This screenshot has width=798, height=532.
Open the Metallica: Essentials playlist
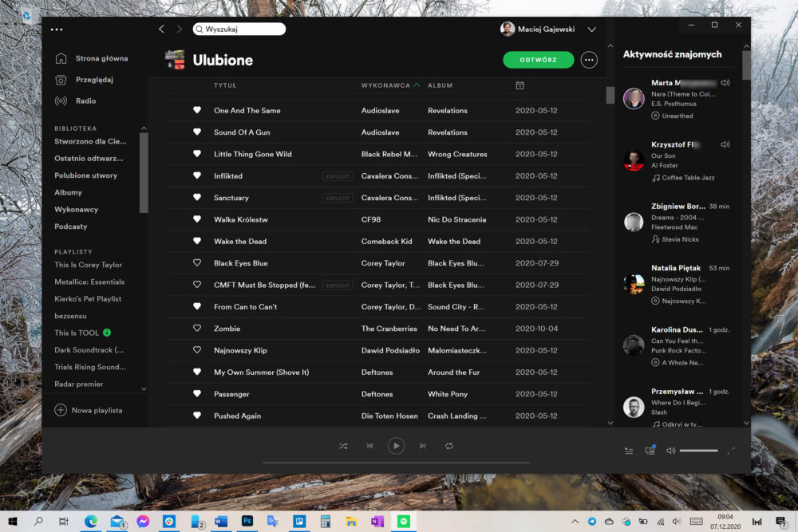89,282
